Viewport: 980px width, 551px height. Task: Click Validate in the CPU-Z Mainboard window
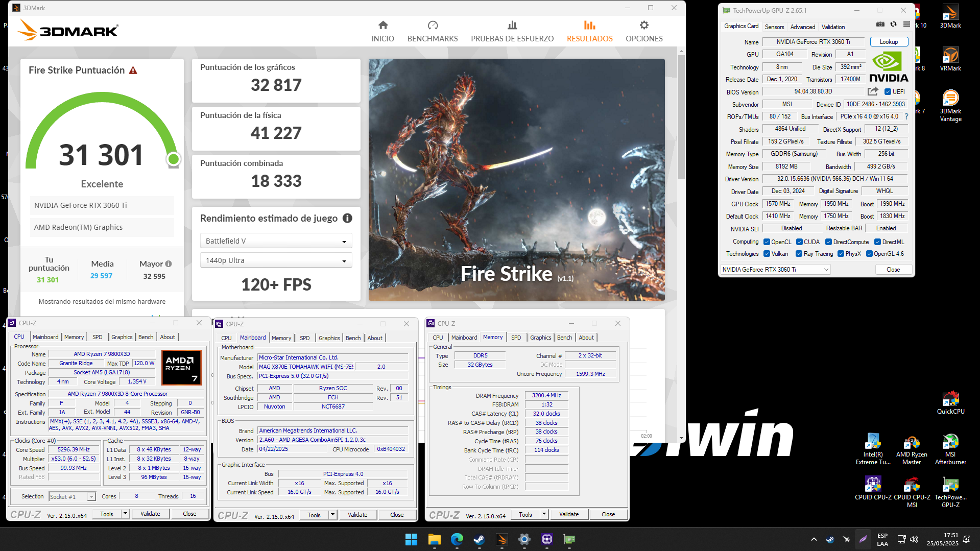[357, 515]
